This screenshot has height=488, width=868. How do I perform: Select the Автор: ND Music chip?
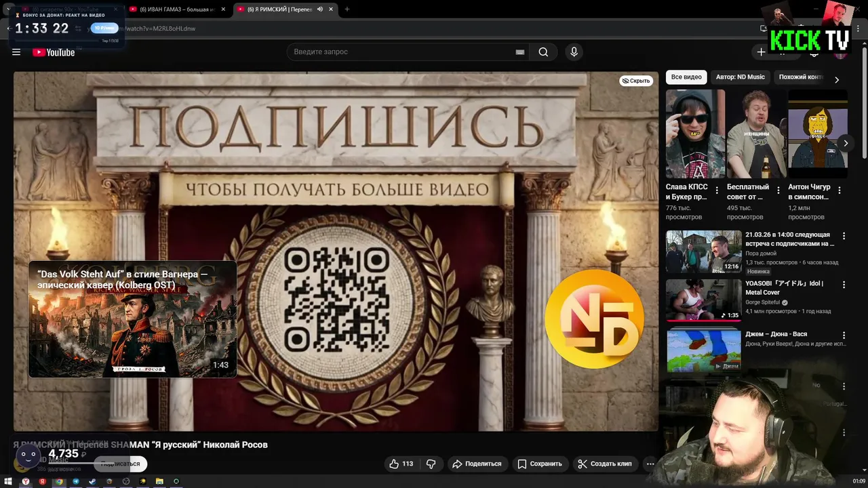pos(741,77)
